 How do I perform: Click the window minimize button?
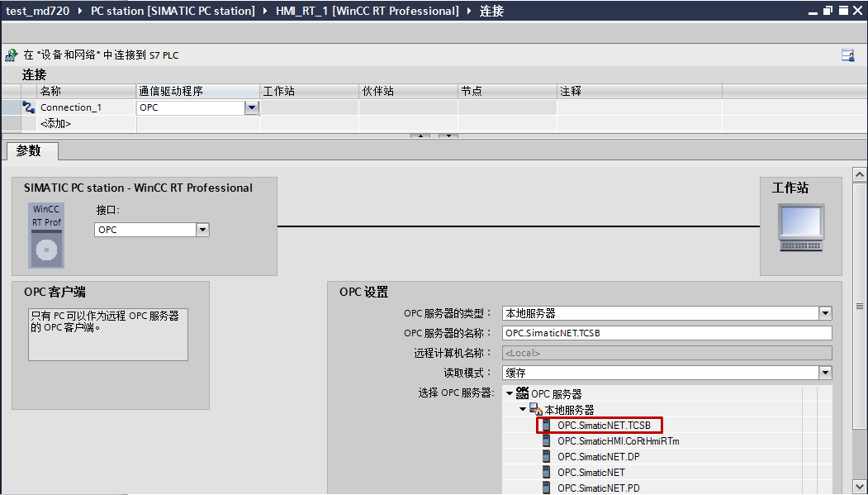813,11
